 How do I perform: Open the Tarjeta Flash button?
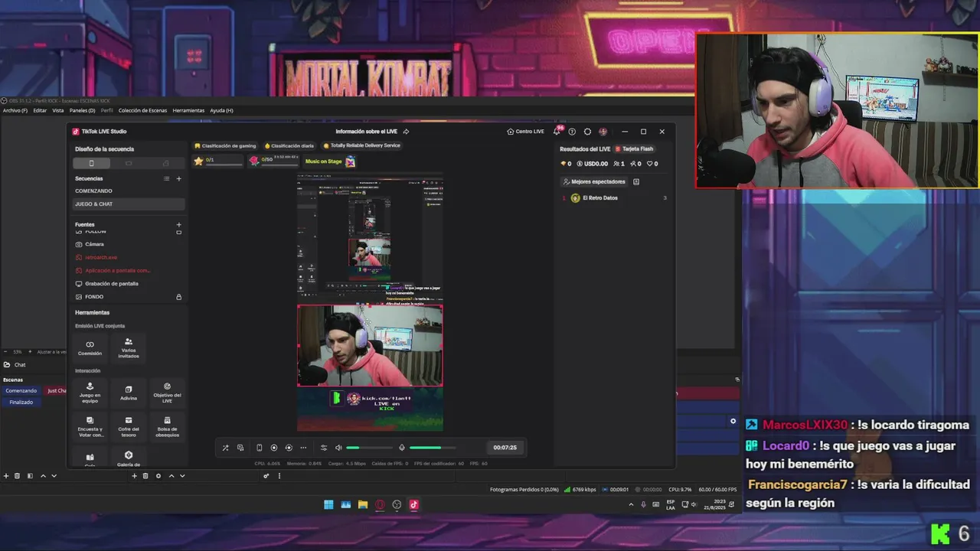635,149
